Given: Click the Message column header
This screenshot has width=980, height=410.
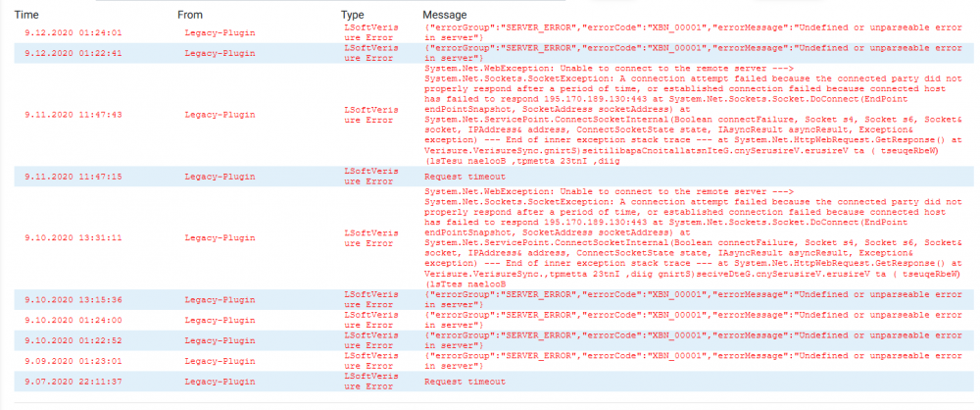Looking at the screenshot, I should tap(445, 15).
